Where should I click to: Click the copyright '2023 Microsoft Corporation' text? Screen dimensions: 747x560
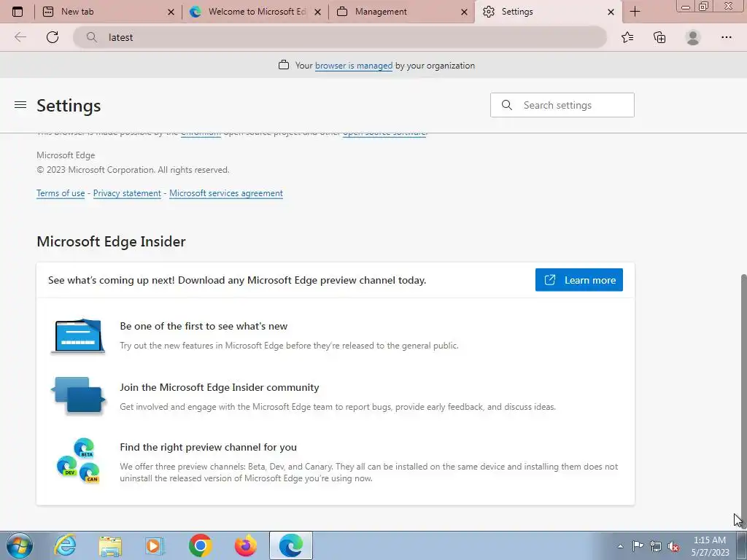click(x=133, y=170)
